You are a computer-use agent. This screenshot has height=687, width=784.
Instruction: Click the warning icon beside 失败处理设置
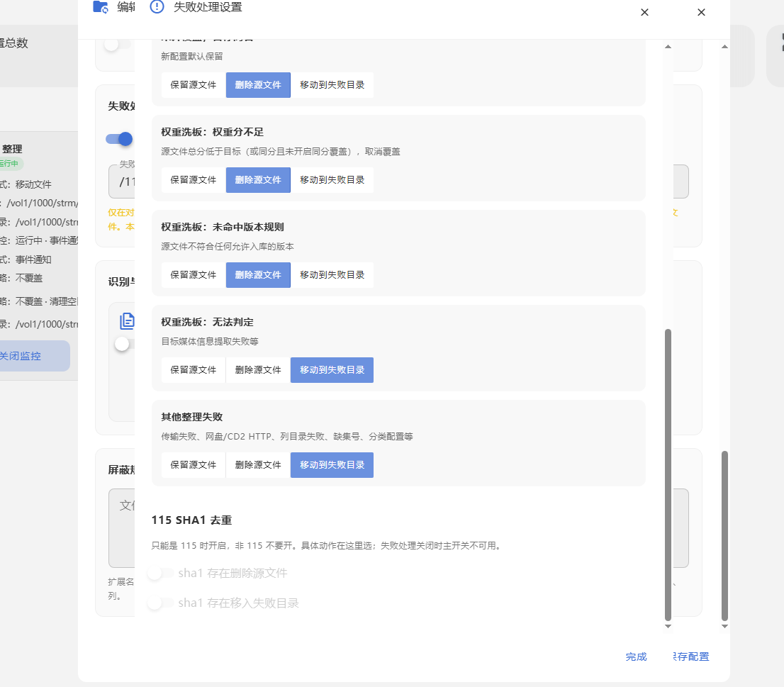click(x=157, y=6)
